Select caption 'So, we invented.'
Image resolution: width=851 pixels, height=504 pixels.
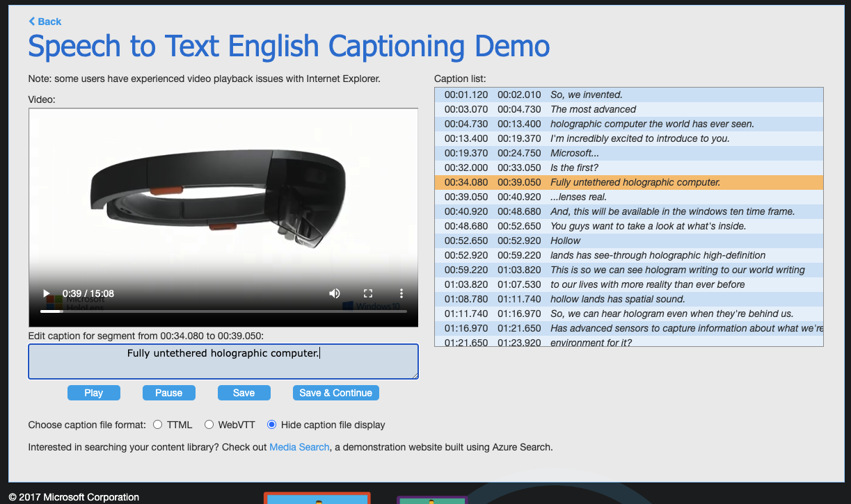(x=586, y=95)
